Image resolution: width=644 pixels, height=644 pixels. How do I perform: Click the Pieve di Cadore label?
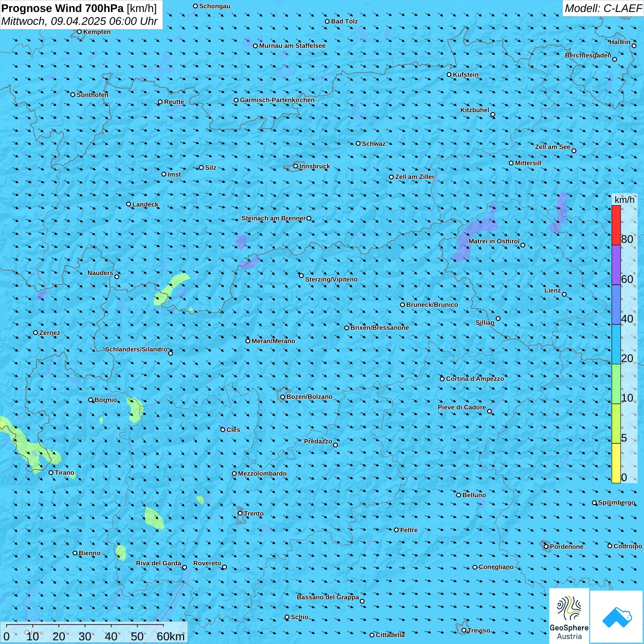tap(462, 407)
